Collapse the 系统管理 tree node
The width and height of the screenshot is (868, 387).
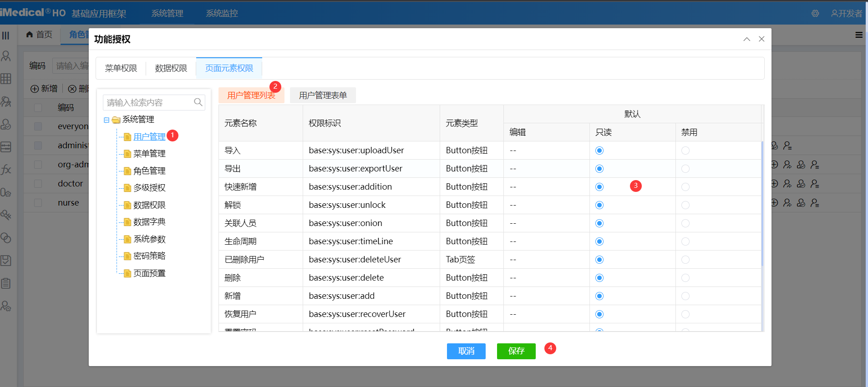pyautogui.click(x=107, y=120)
